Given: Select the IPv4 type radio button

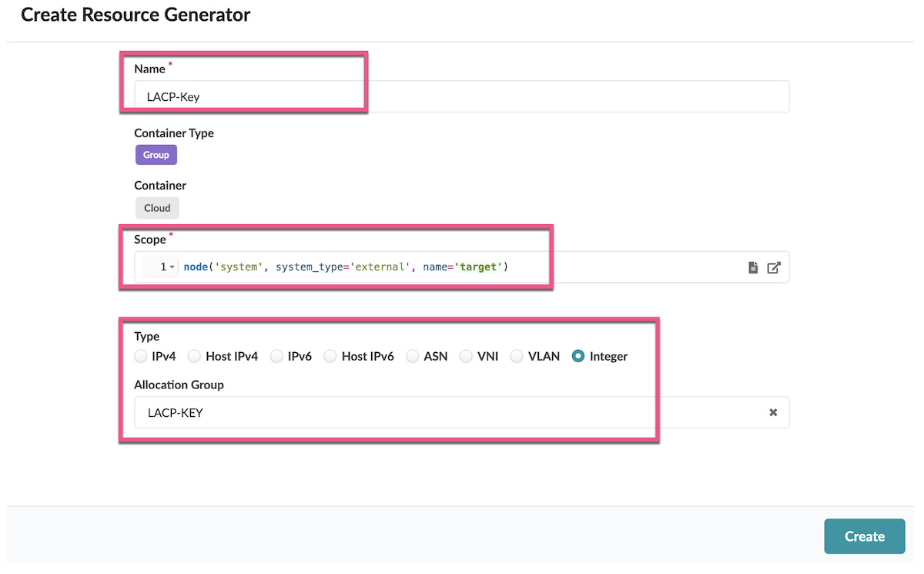Looking at the screenshot, I should point(140,356).
